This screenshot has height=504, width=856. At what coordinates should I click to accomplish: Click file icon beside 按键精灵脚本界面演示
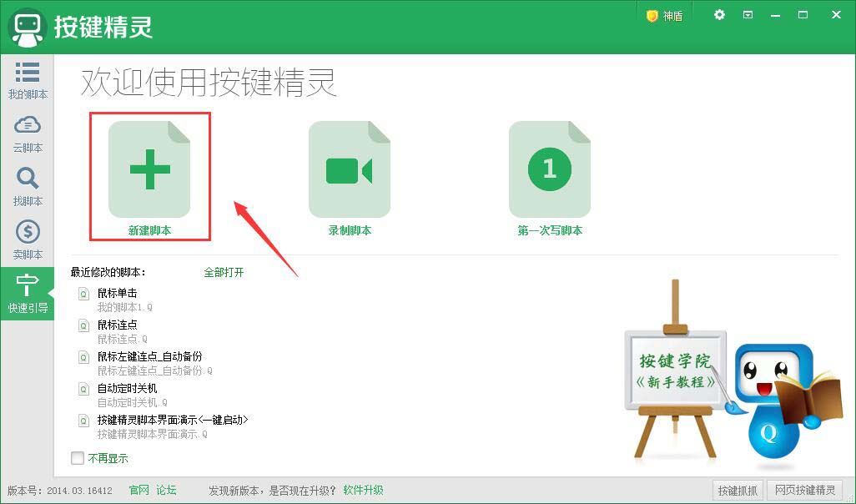(x=83, y=421)
